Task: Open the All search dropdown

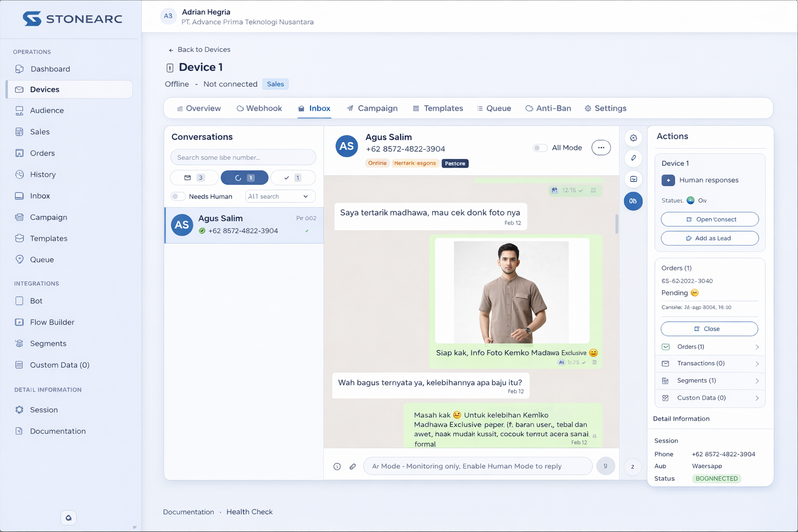Action: 280,196
